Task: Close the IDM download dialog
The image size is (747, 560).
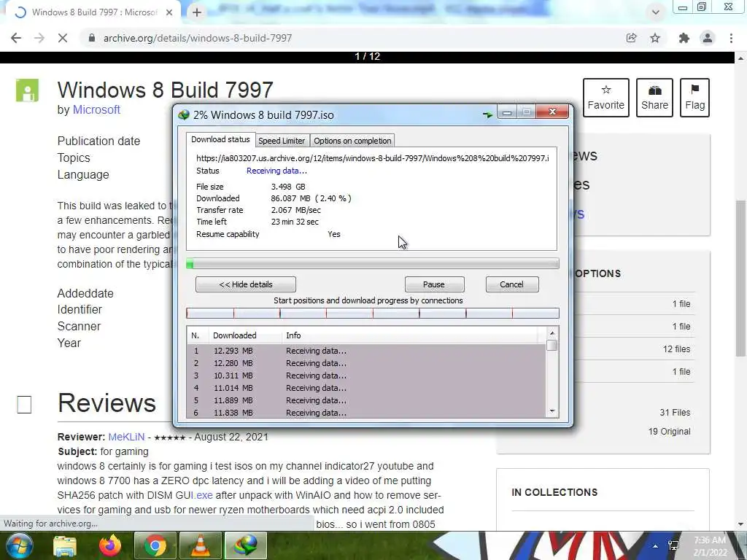Action: click(x=552, y=112)
